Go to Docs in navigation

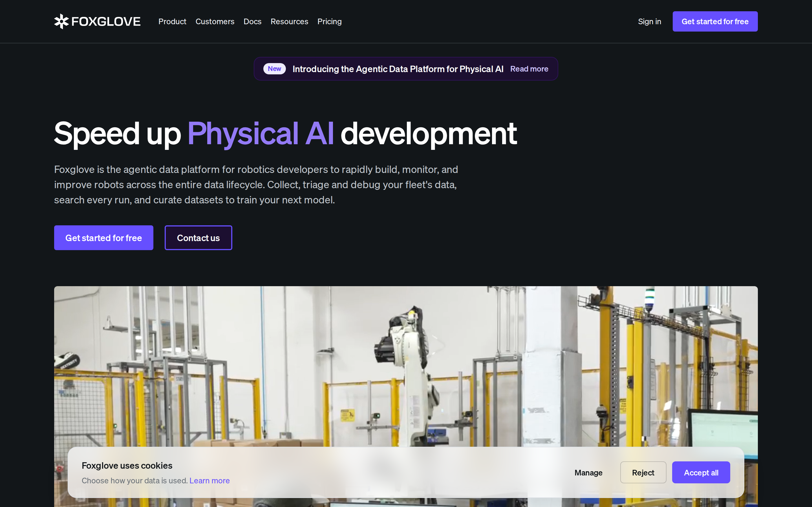(252, 21)
